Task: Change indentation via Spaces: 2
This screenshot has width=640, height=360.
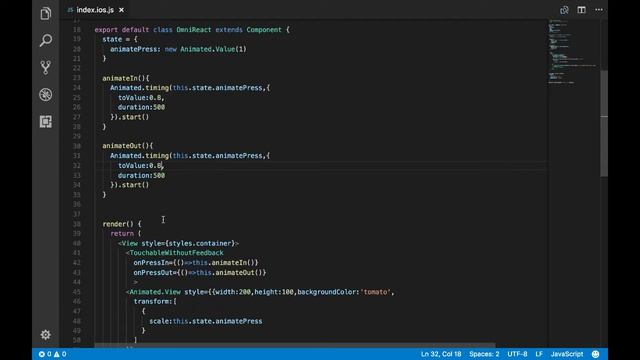Action: pos(484,354)
